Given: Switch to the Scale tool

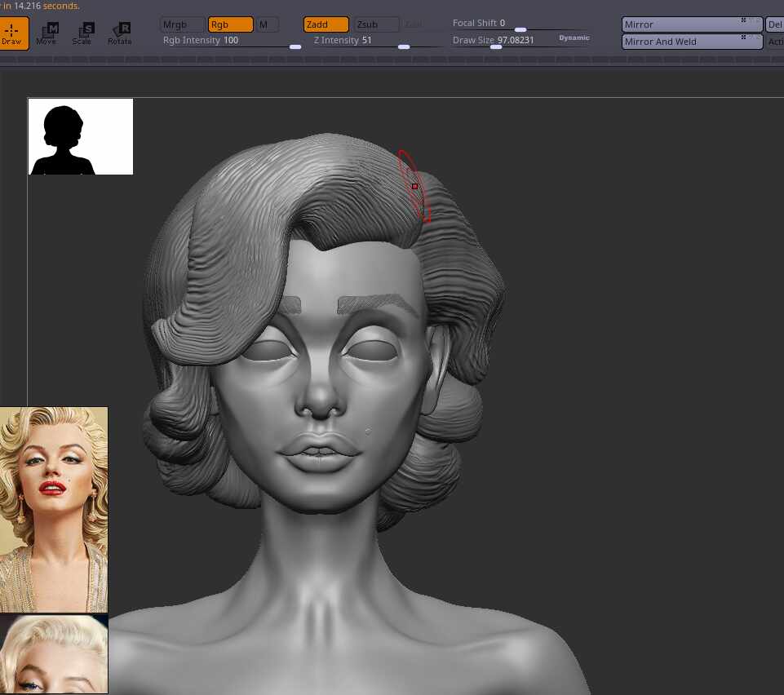Looking at the screenshot, I should tap(82, 33).
